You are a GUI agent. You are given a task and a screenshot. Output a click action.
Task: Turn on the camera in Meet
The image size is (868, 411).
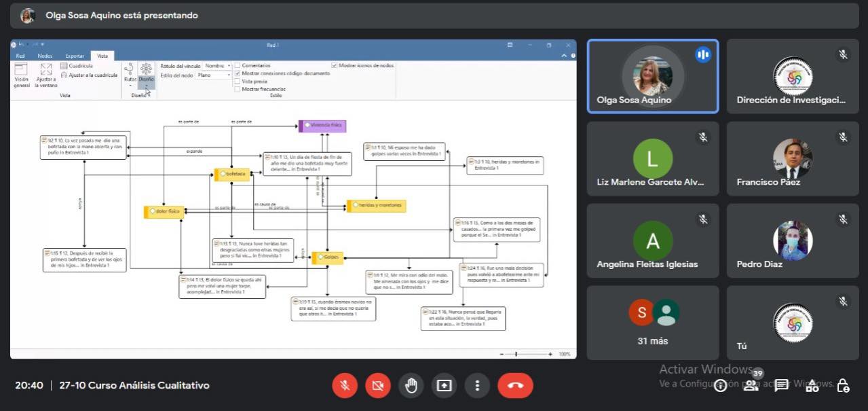[x=378, y=385]
